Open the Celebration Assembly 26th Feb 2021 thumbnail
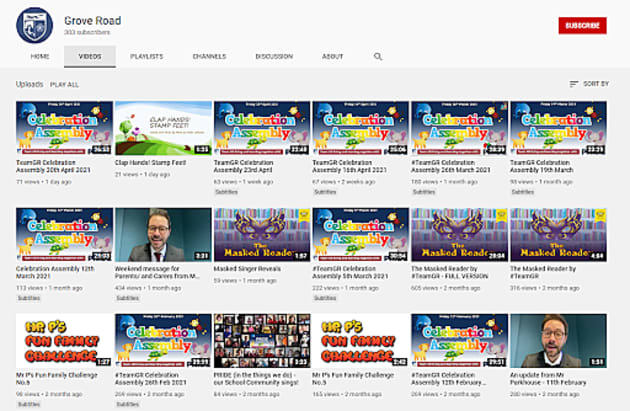 163,341
